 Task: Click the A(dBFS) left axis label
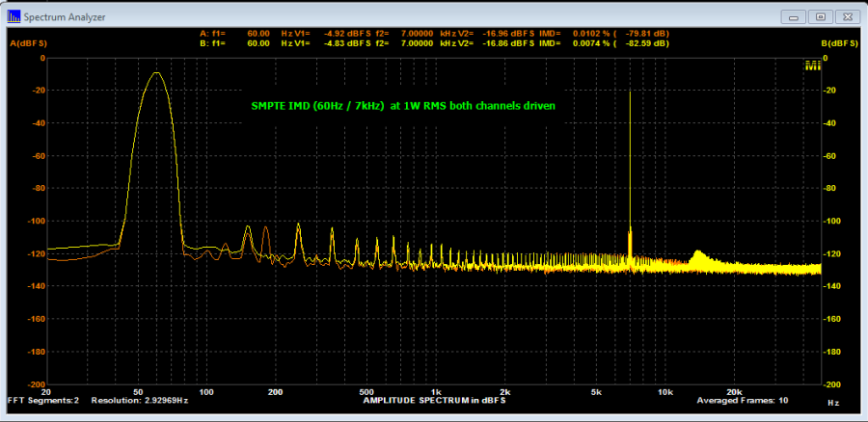coord(28,44)
